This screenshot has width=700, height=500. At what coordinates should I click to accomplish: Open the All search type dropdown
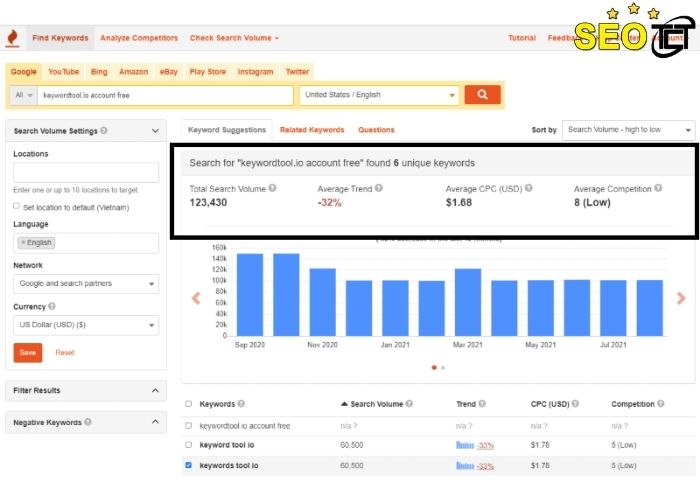click(x=24, y=95)
